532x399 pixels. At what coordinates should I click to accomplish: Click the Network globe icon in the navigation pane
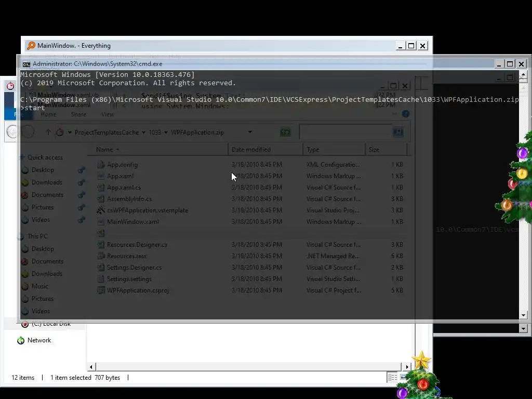coord(21,340)
